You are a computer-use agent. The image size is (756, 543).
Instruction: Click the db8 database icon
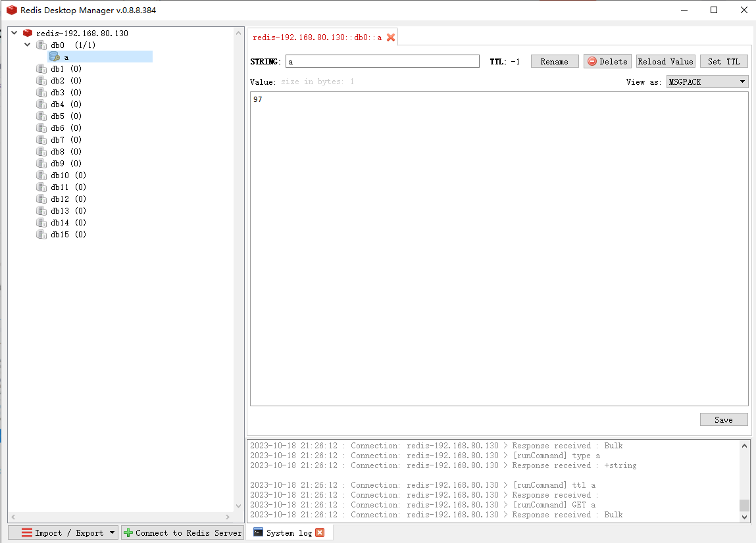(x=41, y=151)
